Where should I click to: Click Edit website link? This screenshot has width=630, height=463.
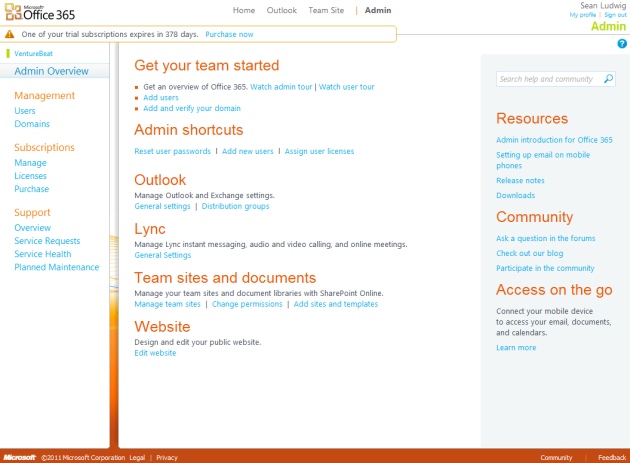tap(155, 353)
